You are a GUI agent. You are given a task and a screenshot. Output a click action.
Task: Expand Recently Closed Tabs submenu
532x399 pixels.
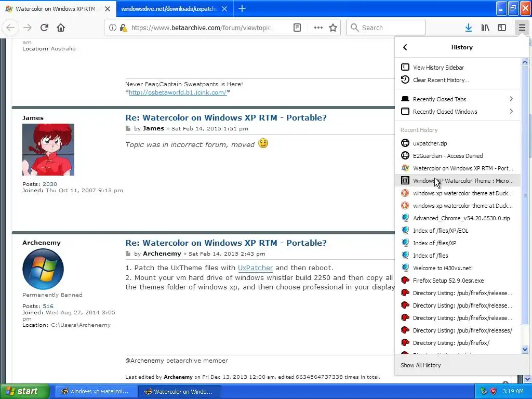[457, 99]
